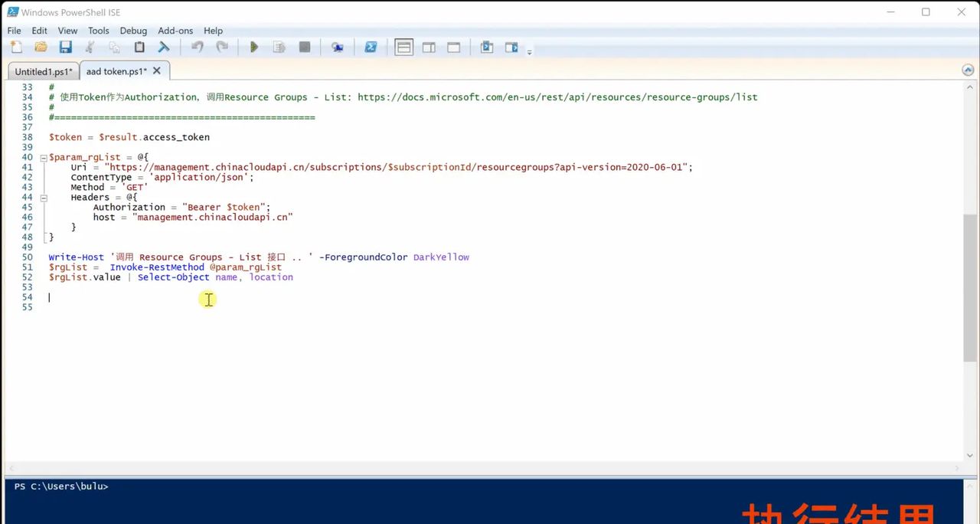The image size is (980, 524).
Task: Launch PowerShell.exe from the toolbar icon
Action: point(371,47)
